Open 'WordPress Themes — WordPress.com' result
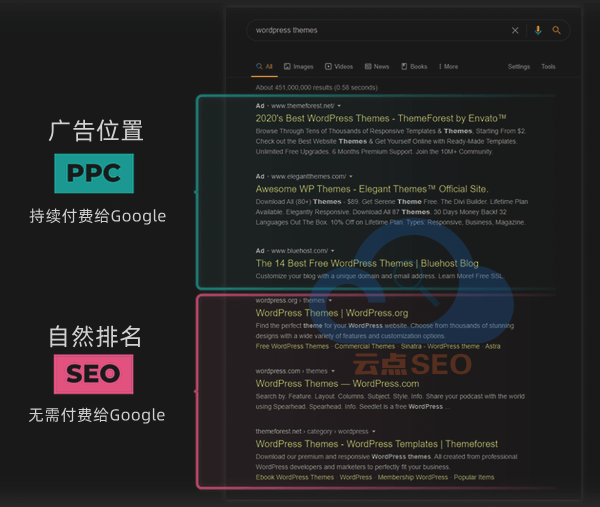600x507 pixels. point(337,384)
